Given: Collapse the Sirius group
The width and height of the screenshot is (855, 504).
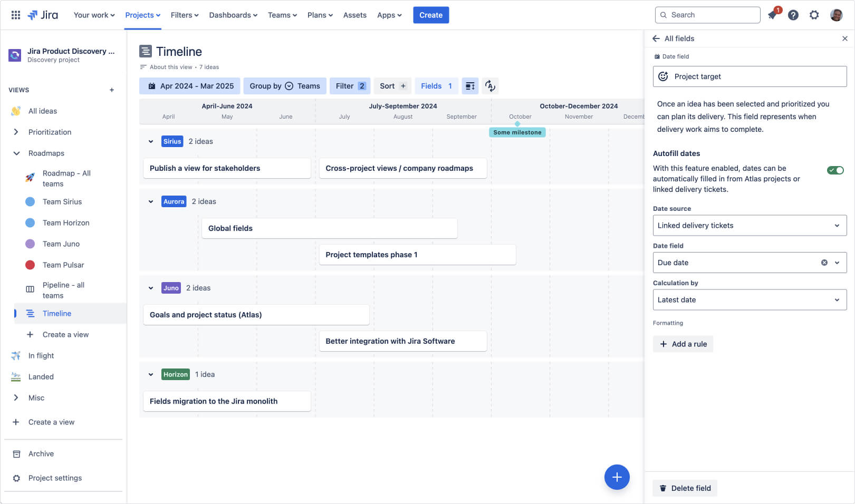Looking at the screenshot, I should pos(151,141).
